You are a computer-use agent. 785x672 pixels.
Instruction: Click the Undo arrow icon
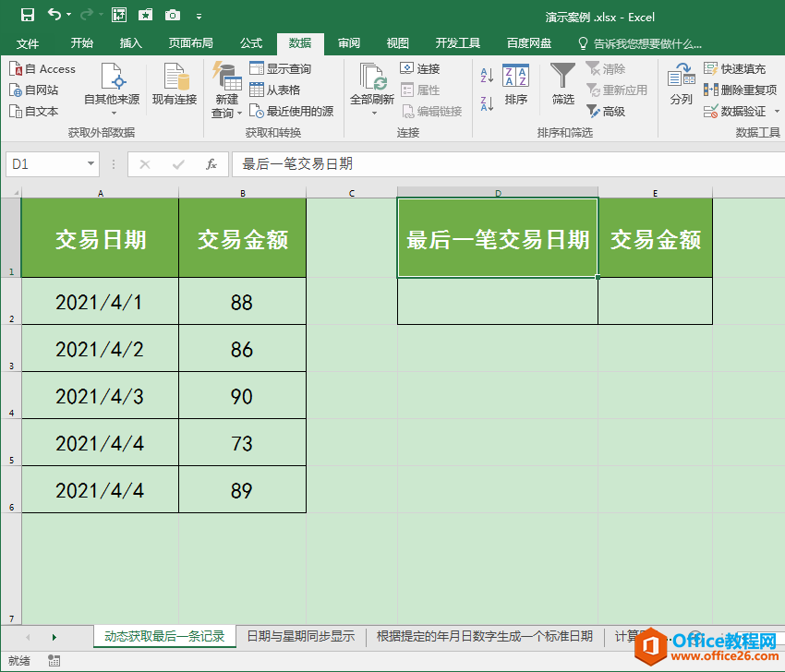click(x=54, y=15)
